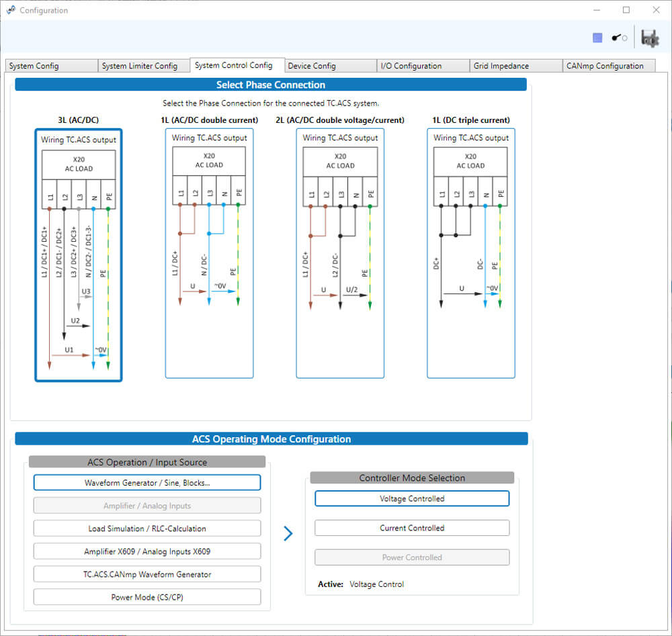
Task: Select Power Mode (CS/CP) option
Action: point(147,597)
